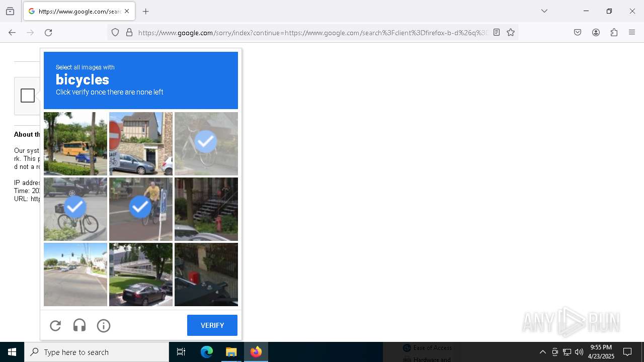Open a new browser tab
The width and height of the screenshot is (644, 362).
(146, 11)
